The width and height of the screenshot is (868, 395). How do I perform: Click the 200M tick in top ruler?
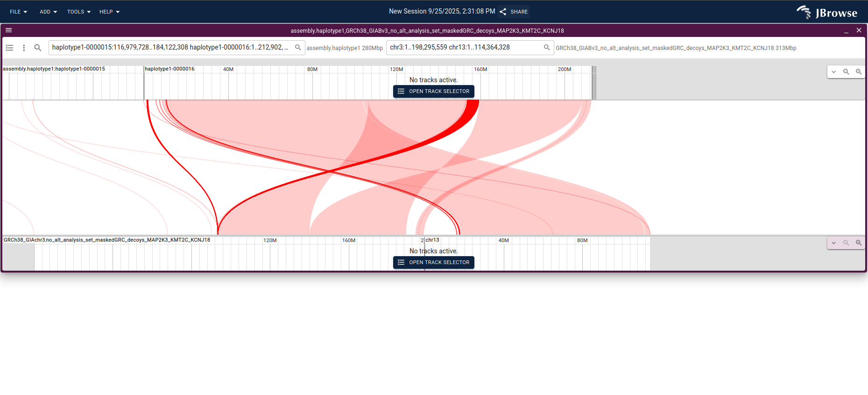[x=565, y=69]
